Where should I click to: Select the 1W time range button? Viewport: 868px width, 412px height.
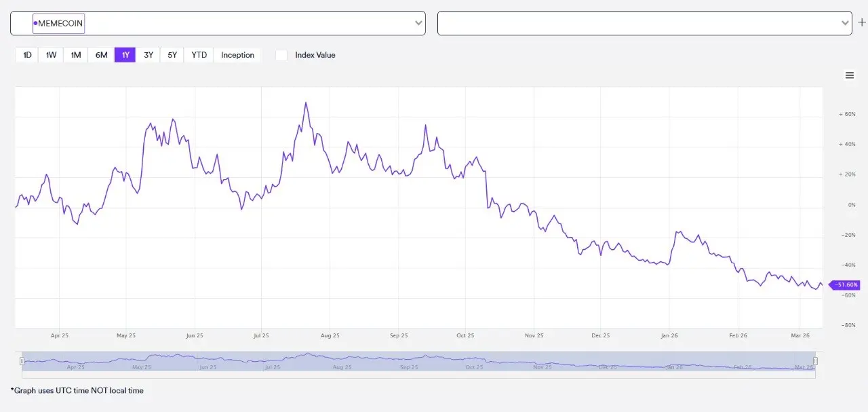point(50,54)
